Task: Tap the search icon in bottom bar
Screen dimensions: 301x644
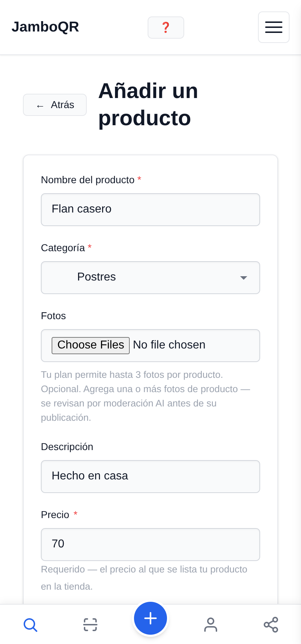Action: [30, 625]
